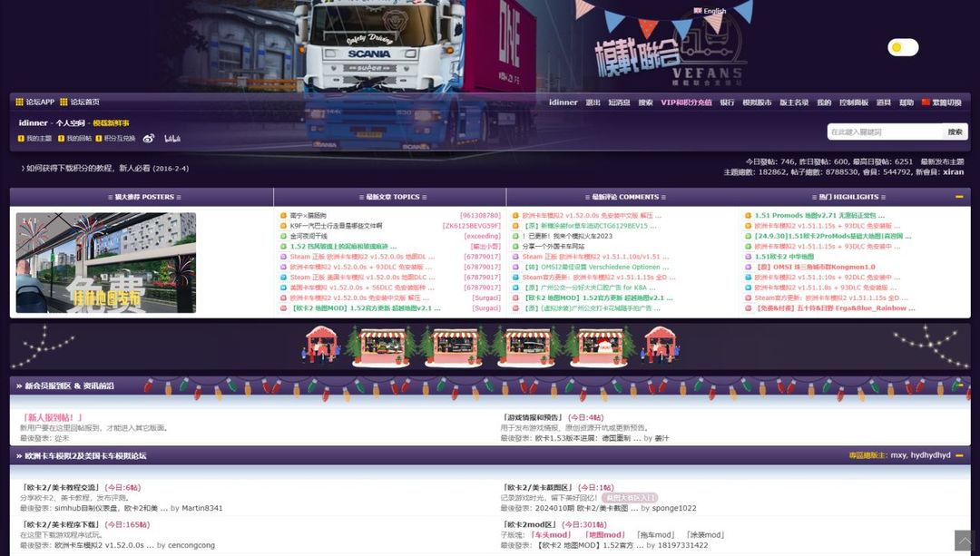Toggle the dark mode switch
Screen dimensions: 980x556
tap(903, 47)
